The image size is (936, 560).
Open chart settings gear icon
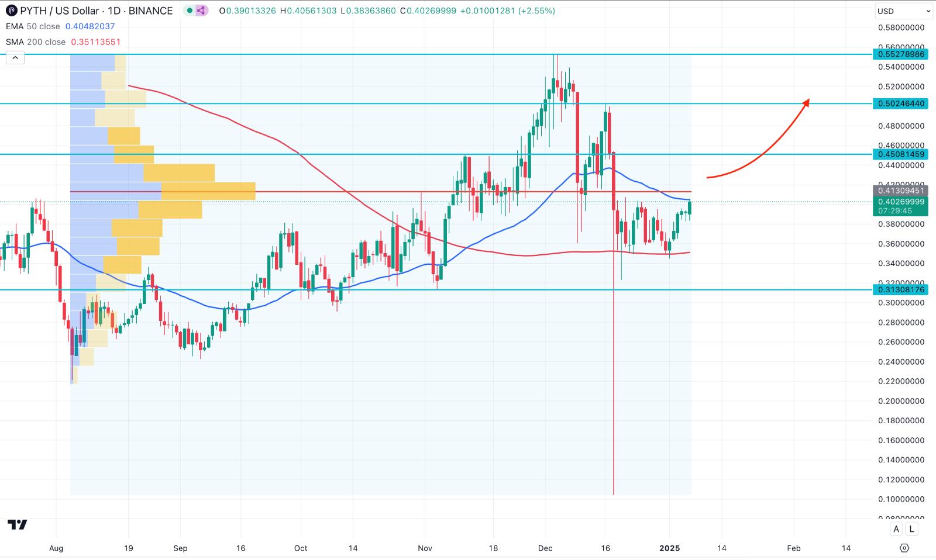click(x=904, y=548)
